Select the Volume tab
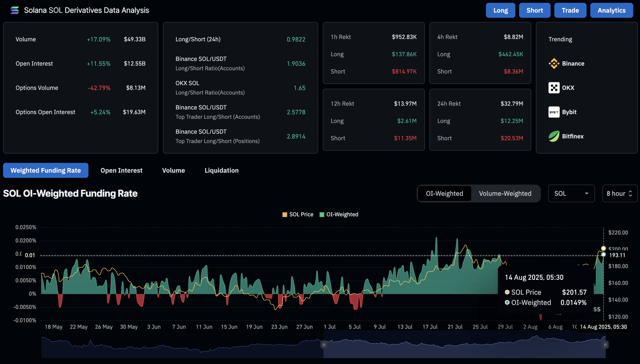The height and width of the screenshot is (364, 640). [x=173, y=170]
